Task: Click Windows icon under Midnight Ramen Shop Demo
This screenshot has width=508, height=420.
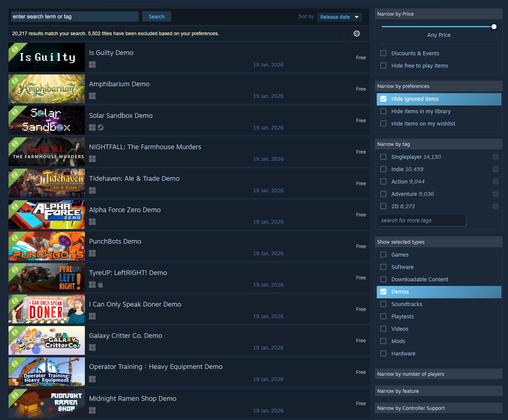Action: pyautogui.click(x=92, y=410)
